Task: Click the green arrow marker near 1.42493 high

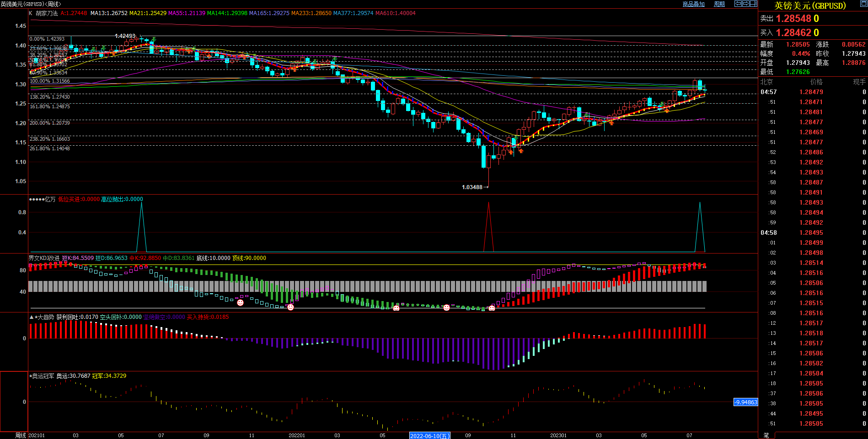Action: 154,40
